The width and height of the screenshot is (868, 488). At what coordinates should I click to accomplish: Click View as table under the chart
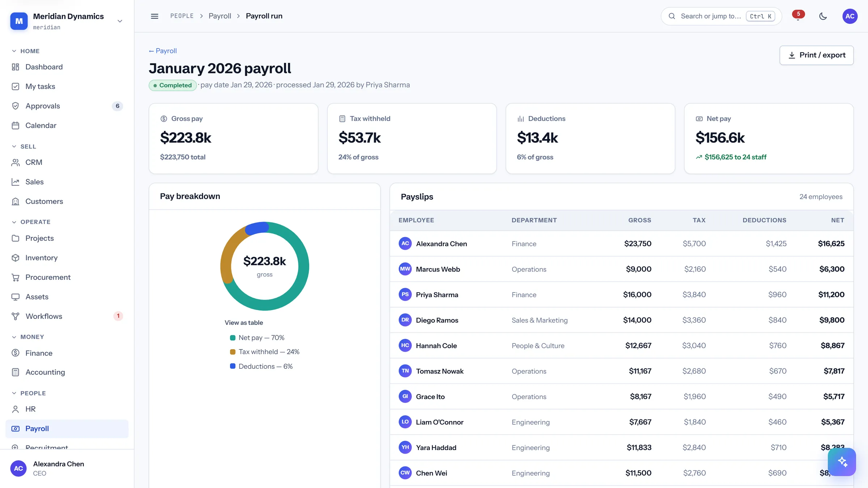pyautogui.click(x=244, y=322)
